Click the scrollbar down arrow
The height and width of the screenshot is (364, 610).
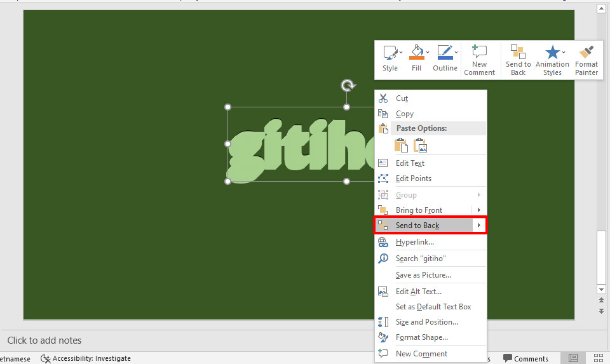click(x=601, y=289)
